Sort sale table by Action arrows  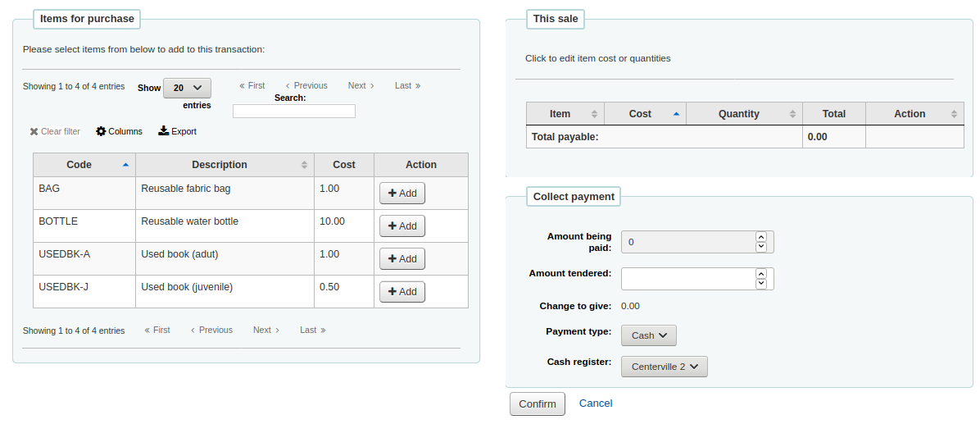954,114
